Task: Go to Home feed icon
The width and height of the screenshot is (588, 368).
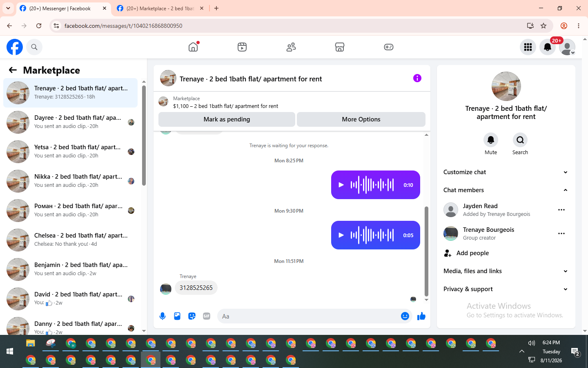Action: 193,47
